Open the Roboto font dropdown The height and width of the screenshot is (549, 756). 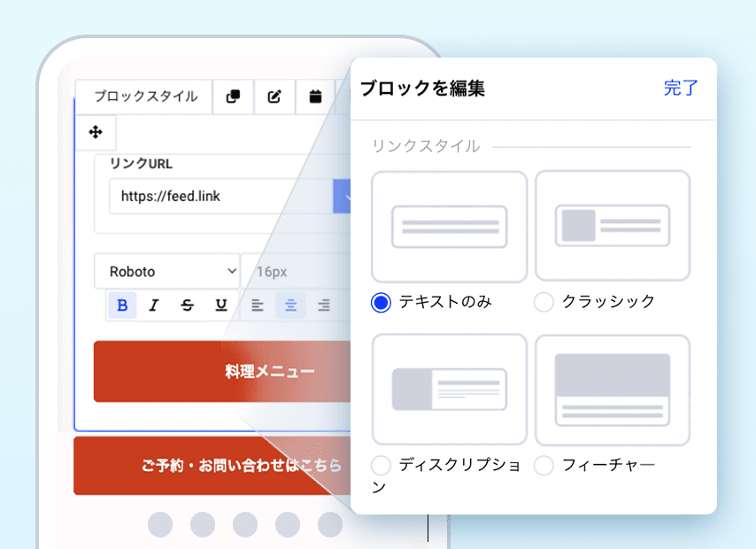[x=167, y=271]
